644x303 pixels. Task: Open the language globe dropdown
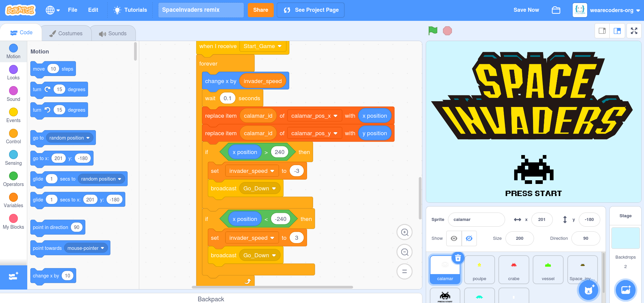(x=53, y=10)
